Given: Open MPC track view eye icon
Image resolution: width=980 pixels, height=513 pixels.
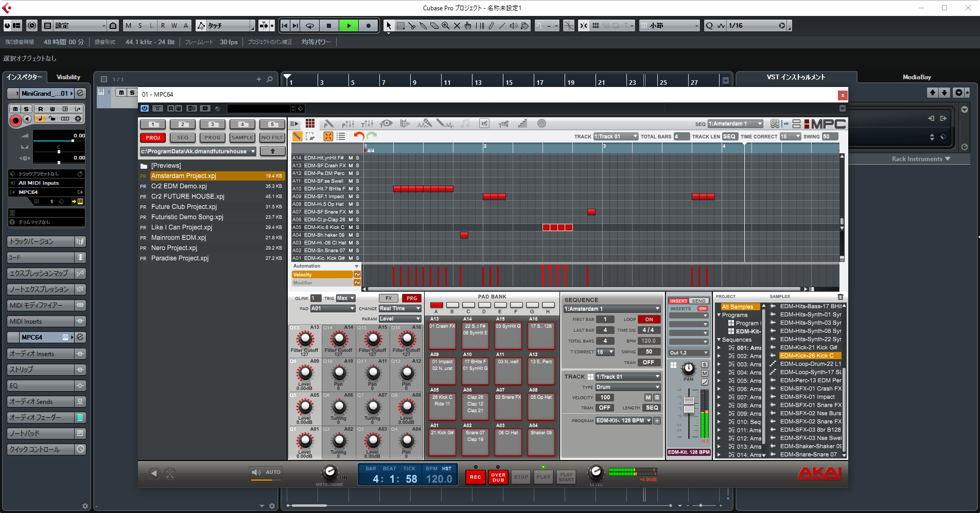Looking at the screenshot, I should click(x=386, y=123).
